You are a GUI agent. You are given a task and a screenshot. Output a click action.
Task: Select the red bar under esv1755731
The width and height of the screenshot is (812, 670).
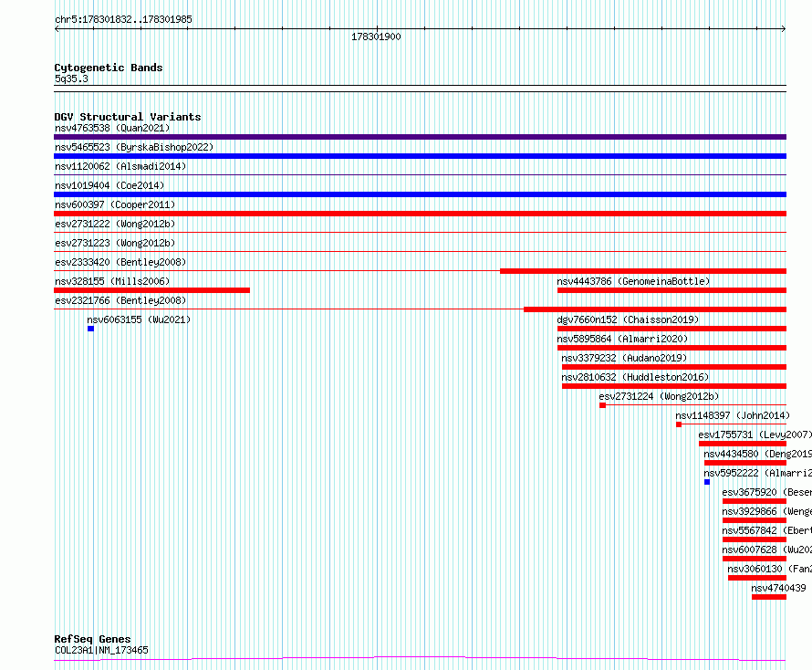743,444
